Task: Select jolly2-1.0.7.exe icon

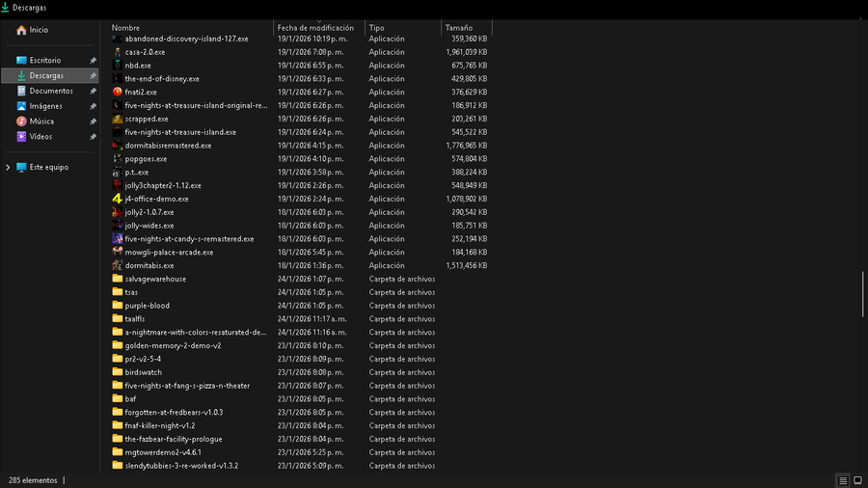Action: (118, 212)
